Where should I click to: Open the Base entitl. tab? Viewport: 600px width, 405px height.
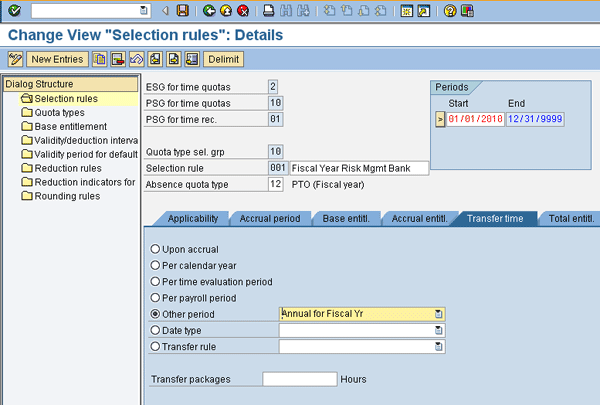coord(347,218)
